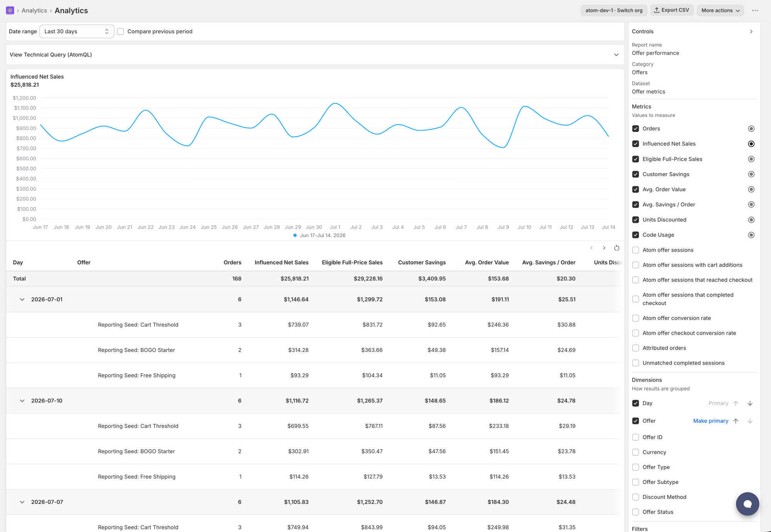Move the Day dimension up
Screen dimensions: 771x532
[x=736, y=403]
